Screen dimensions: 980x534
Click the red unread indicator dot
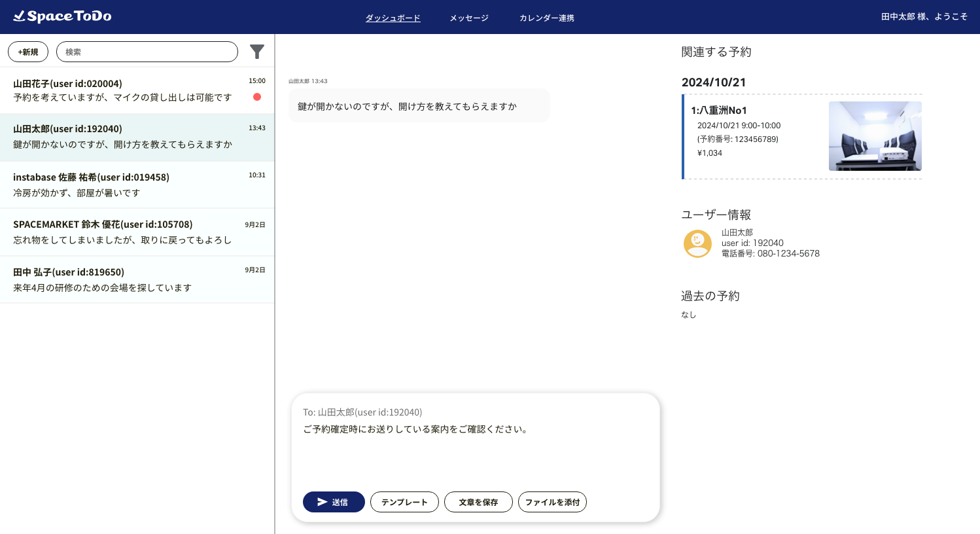pyautogui.click(x=257, y=97)
